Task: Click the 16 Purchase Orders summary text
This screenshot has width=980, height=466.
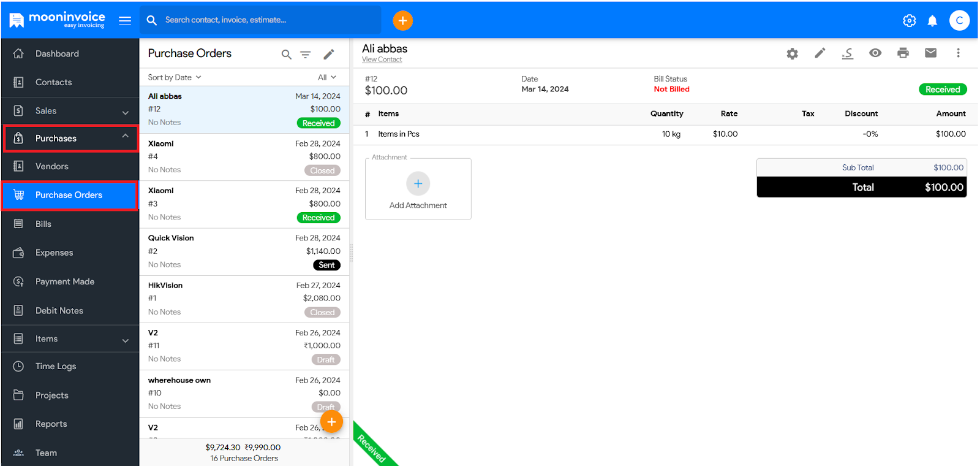Action: pos(244,458)
